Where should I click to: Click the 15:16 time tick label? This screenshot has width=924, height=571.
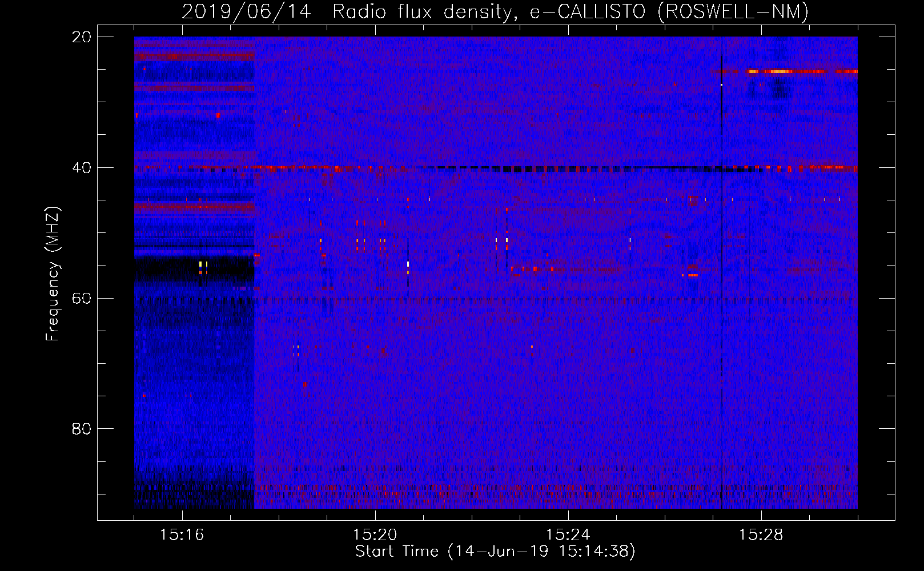pyautogui.click(x=182, y=535)
